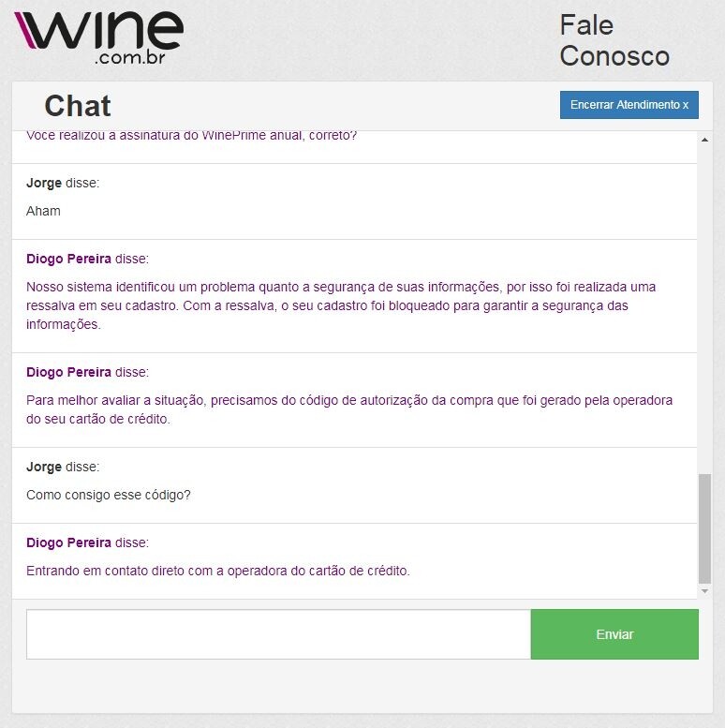
Task: Click the message starting with 'Para melhor avaliar'
Action: coord(349,409)
